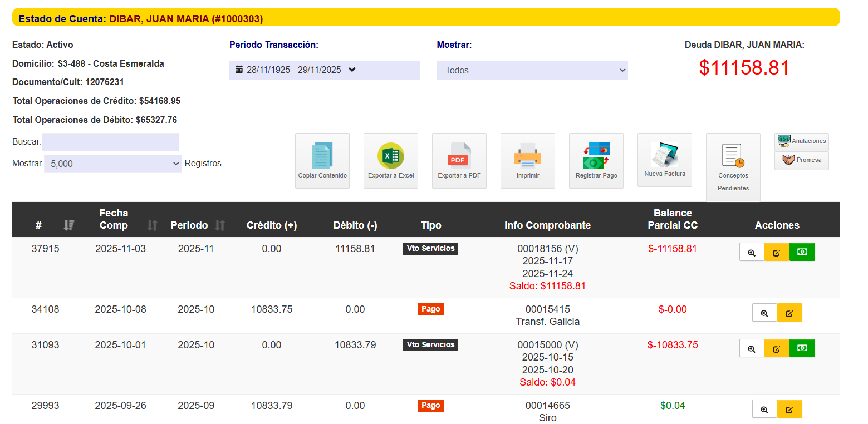Click the Exportar a PDF icon
Image resolution: width=868 pixels, height=424 pixels.
click(x=459, y=160)
